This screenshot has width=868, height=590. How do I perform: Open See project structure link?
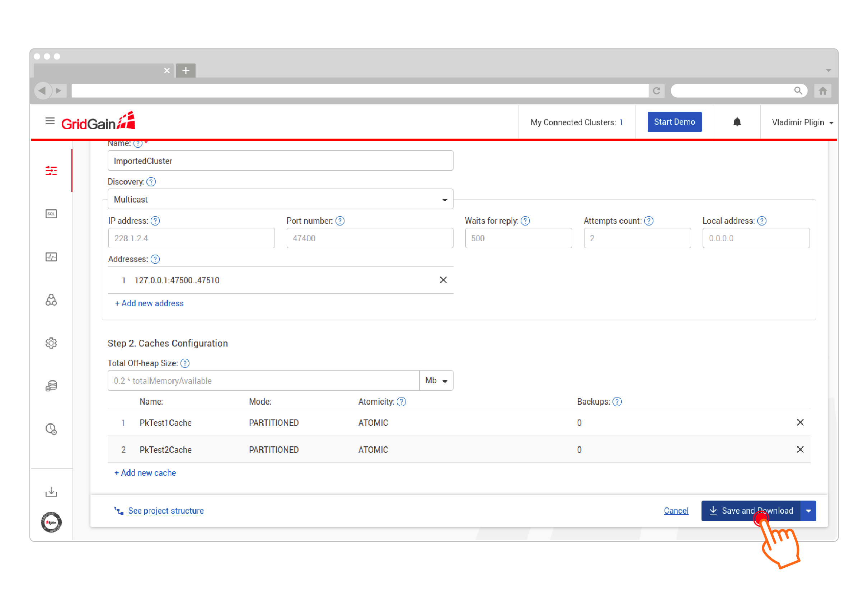[165, 511]
